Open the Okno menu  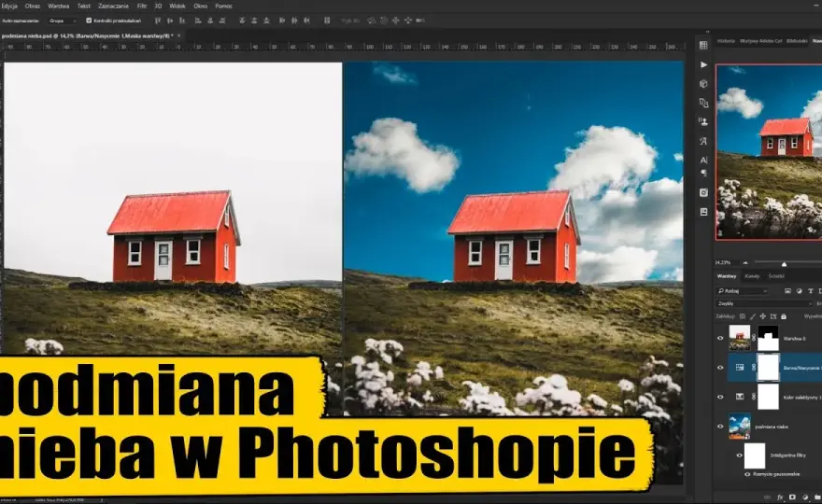pyautogui.click(x=200, y=7)
